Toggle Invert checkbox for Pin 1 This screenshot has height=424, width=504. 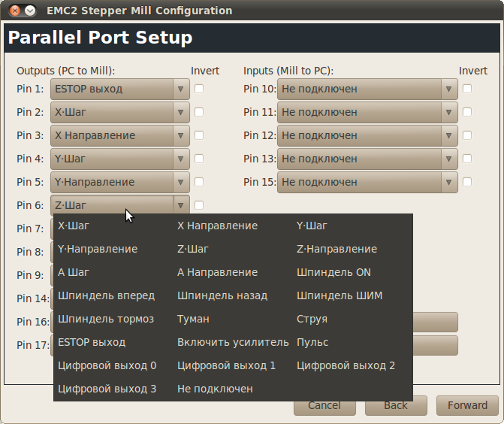(199, 89)
